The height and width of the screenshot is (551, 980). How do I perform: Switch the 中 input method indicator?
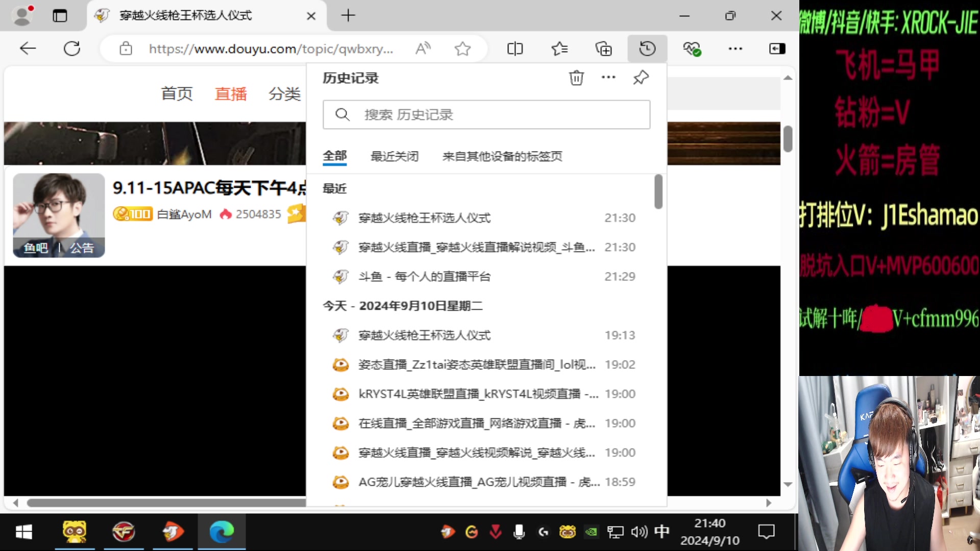point(662,532)
